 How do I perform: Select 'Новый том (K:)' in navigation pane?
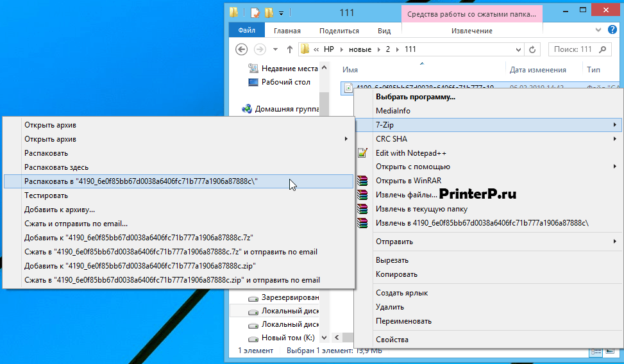tap(287, 338)
